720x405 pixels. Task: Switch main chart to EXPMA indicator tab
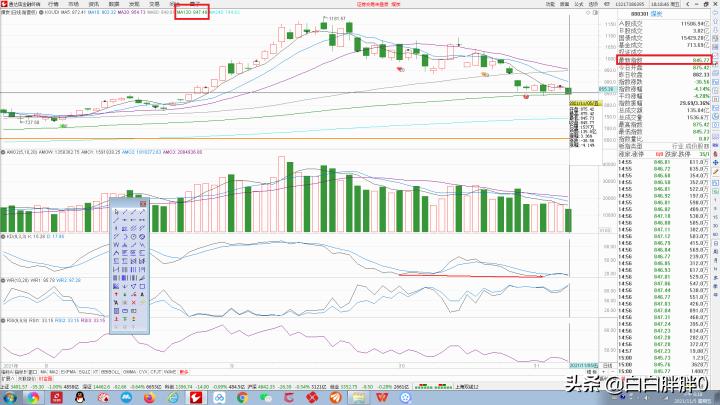tap(68, 372)
